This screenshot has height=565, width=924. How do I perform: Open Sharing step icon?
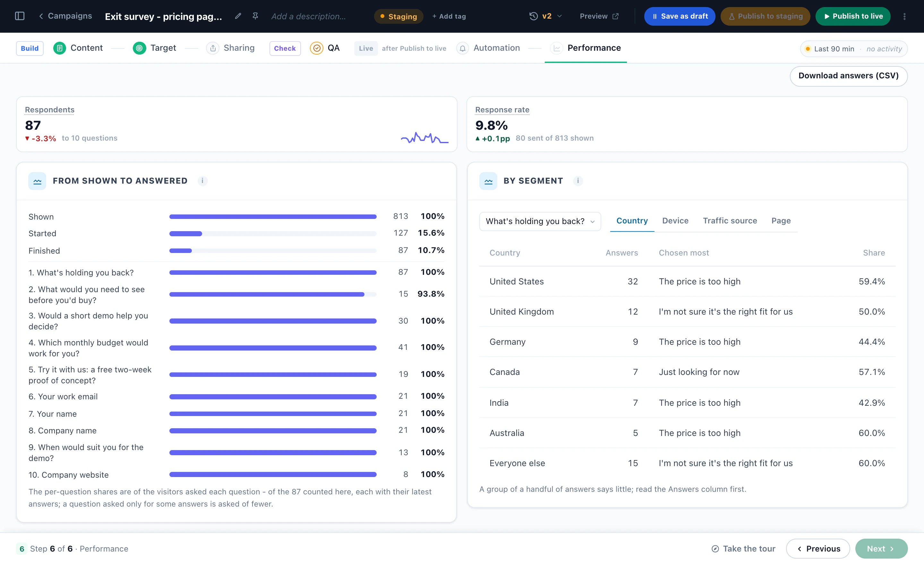(x=213, y=48)
